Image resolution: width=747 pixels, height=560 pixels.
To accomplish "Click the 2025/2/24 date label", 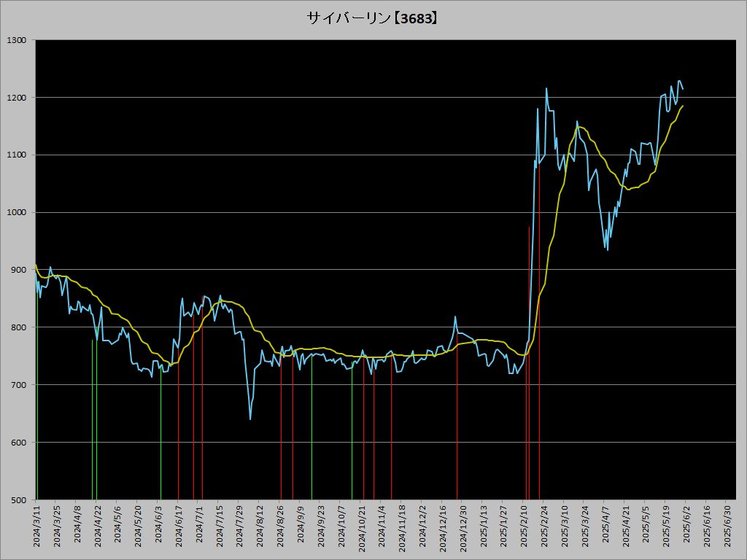I will click(x=544, y=525).
